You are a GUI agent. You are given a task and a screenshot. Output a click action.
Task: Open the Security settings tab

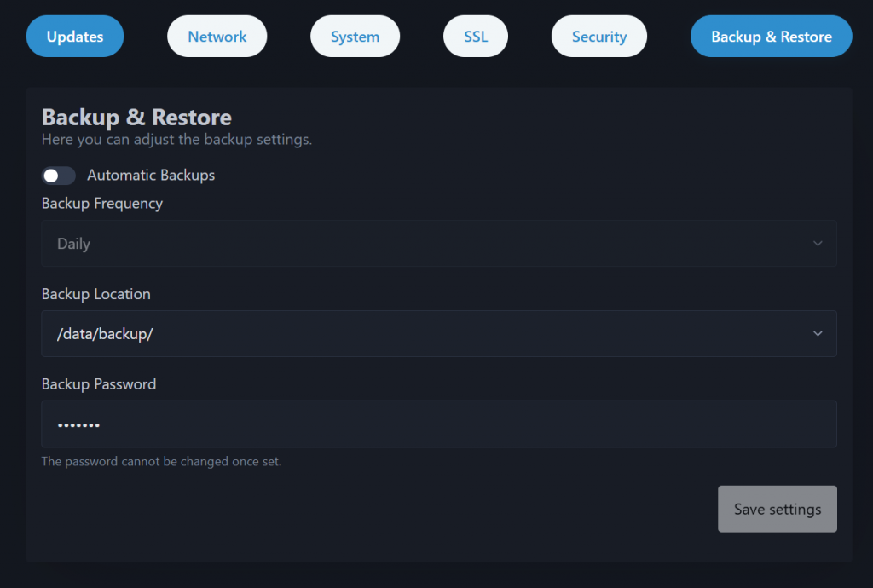point(598,37)
